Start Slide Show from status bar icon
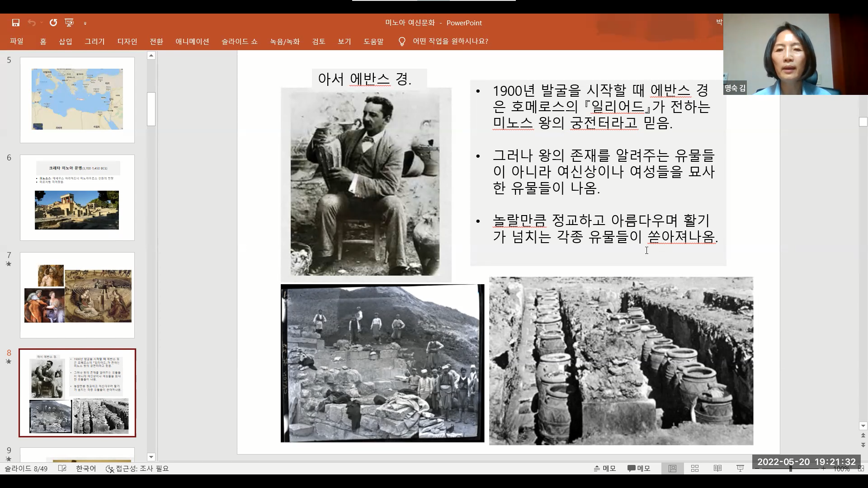This screenshot has width=868, height=488. pyautogui.click(x=740, y=469)
